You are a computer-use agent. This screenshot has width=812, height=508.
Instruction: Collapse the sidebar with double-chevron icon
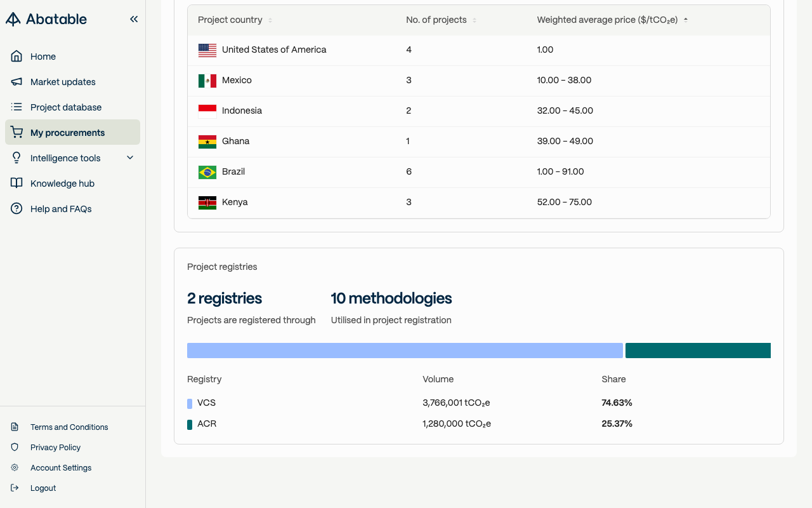click(x=134, y=19)
